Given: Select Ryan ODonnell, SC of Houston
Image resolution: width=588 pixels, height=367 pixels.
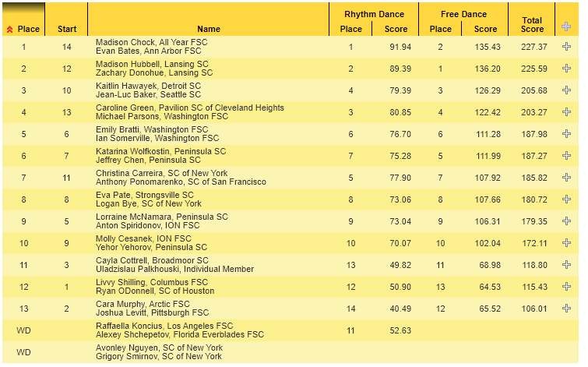Looking at the screenshot, I should tap(155, 291).
